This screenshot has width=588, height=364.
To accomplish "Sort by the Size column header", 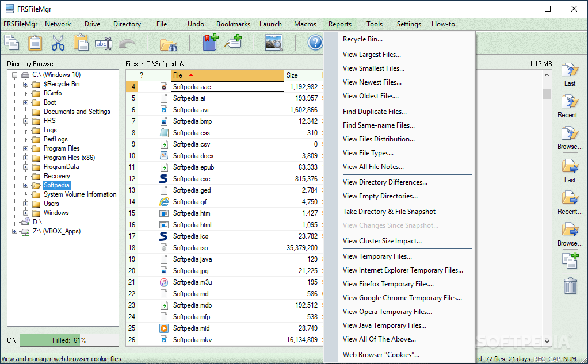I will click(303, 75).
